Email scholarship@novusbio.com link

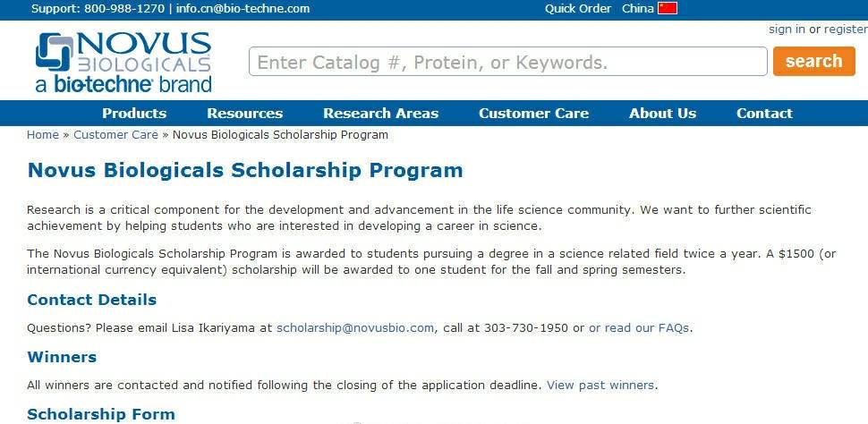[355, 328]
